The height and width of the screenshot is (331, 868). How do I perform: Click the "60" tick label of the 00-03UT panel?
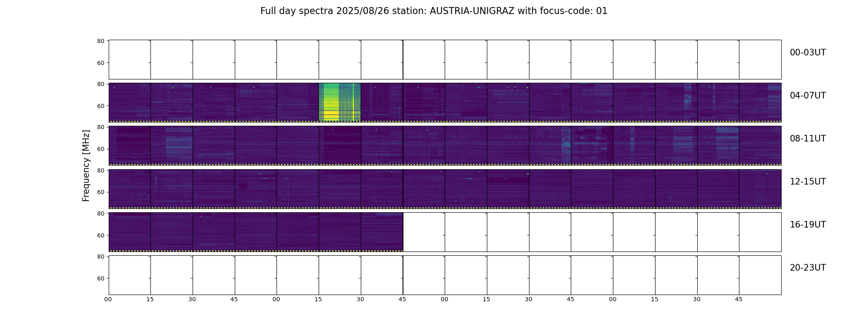(100, 63)
